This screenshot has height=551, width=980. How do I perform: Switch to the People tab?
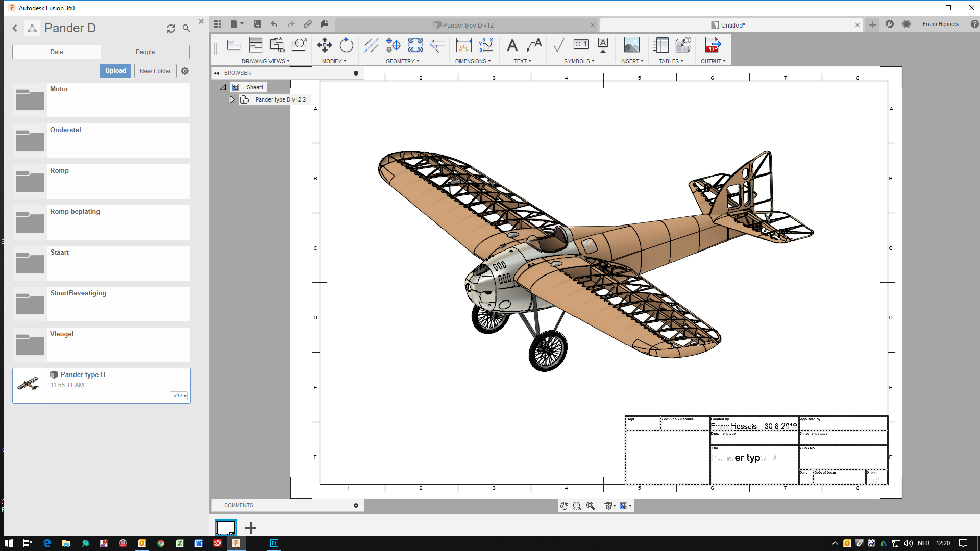[145, 52]
